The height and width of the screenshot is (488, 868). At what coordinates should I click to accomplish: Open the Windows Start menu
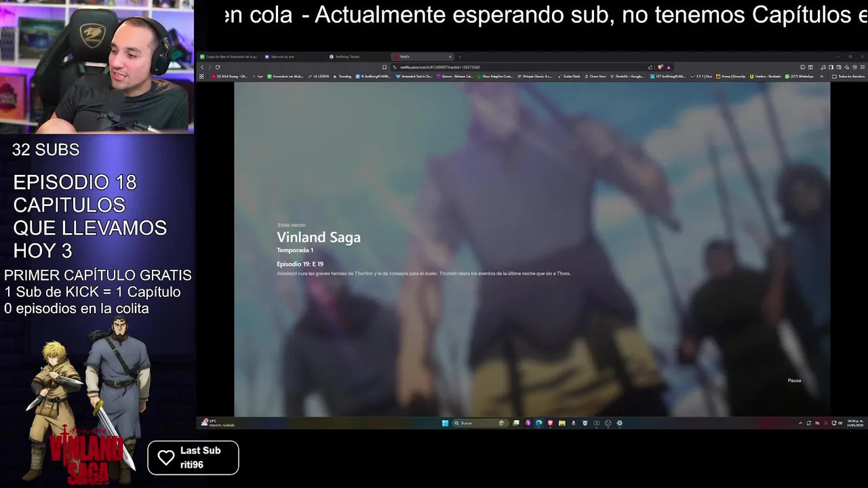[x=445, y=423]
